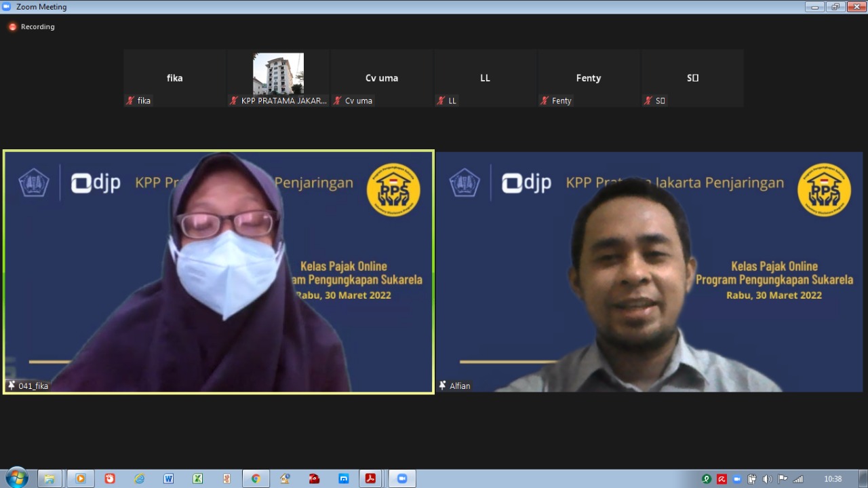This screenshot has height=488, width=868.
Task: Select the Cv uma participant tile
Action: click(382, 77)
